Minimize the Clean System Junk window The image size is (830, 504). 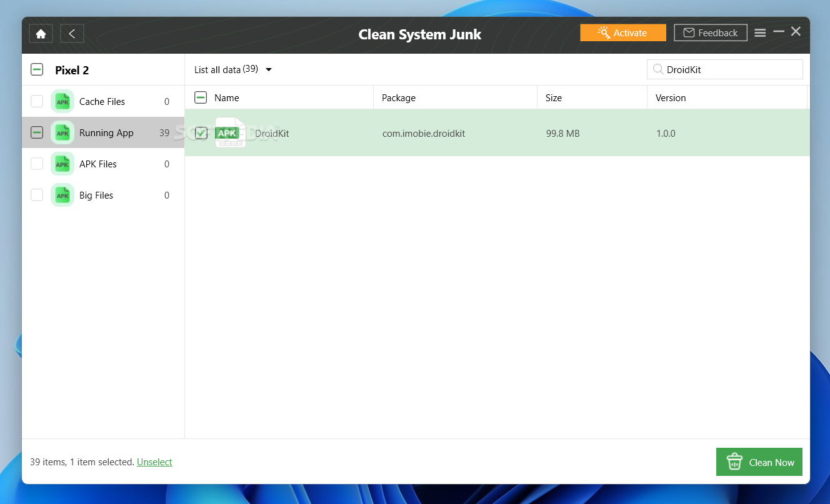[779, 31]
